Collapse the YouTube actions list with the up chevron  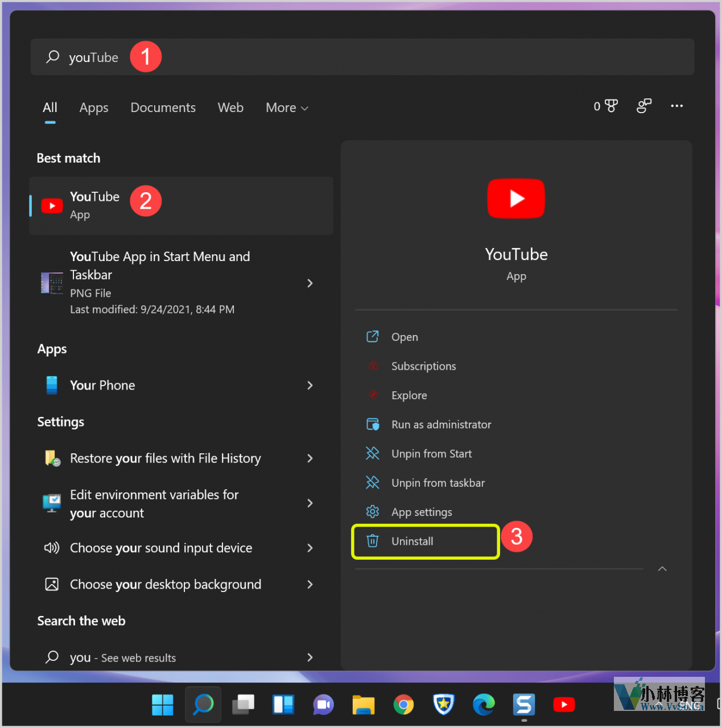pos(662,569)
